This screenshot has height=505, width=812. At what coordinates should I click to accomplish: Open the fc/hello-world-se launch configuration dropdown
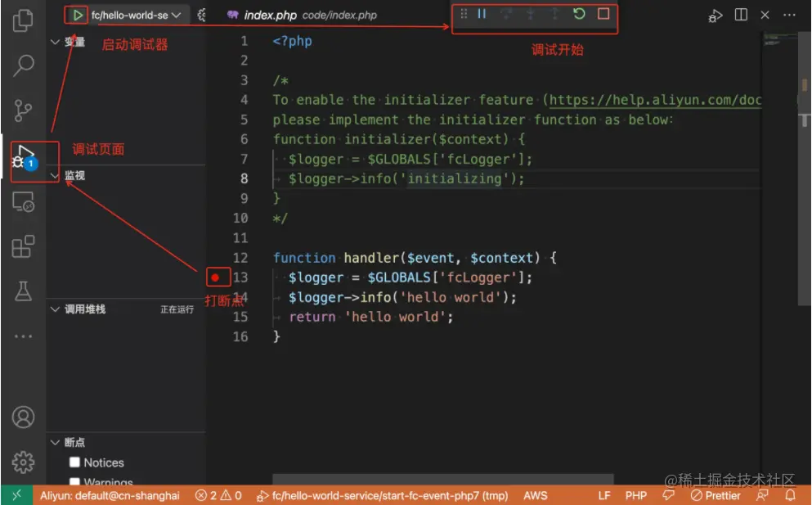tap(136, 15)
